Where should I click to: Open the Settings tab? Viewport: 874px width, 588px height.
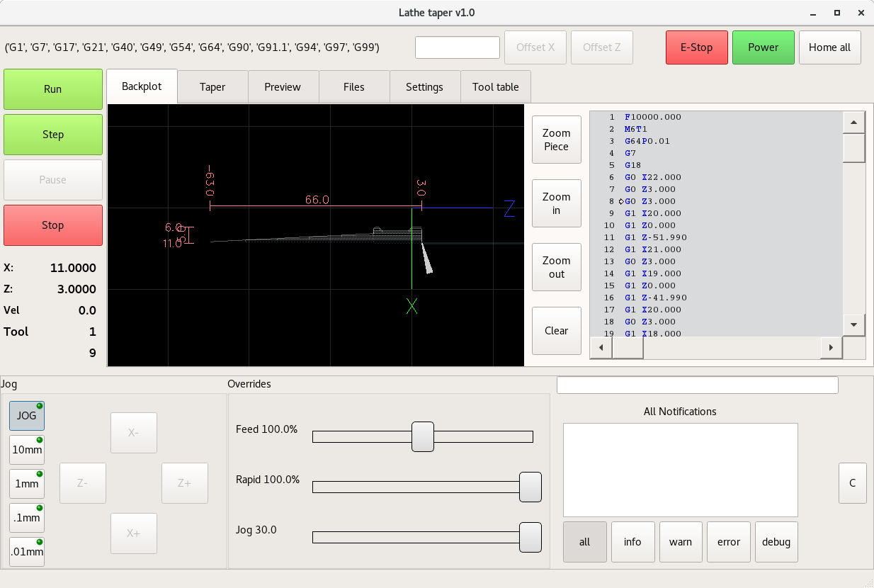tap(424, 87)
